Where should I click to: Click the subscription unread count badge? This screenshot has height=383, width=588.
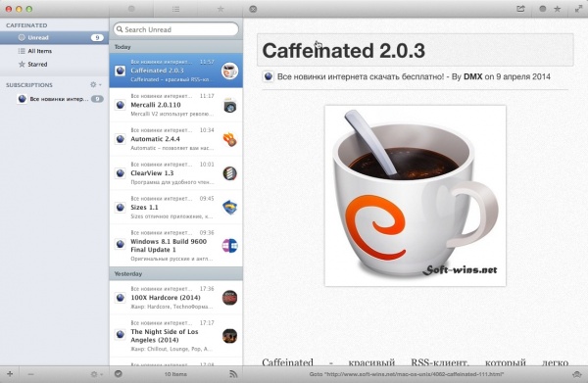point(97,99)
